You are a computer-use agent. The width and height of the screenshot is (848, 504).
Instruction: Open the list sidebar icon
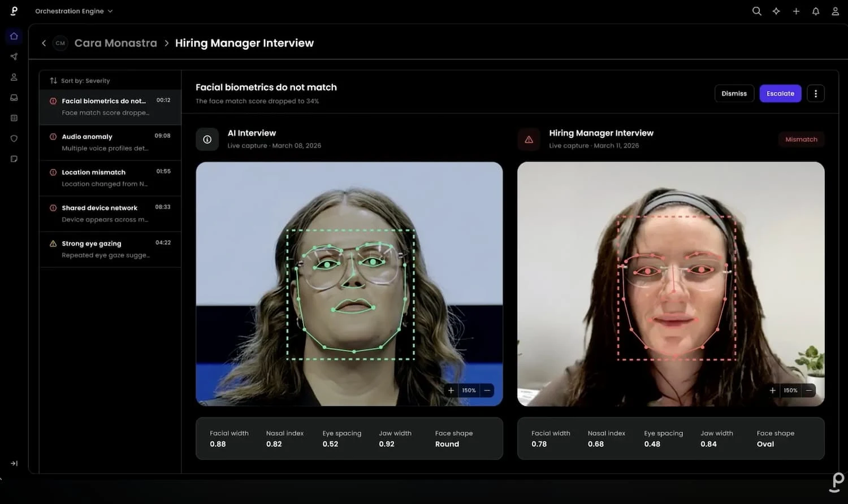click(14, 118)
